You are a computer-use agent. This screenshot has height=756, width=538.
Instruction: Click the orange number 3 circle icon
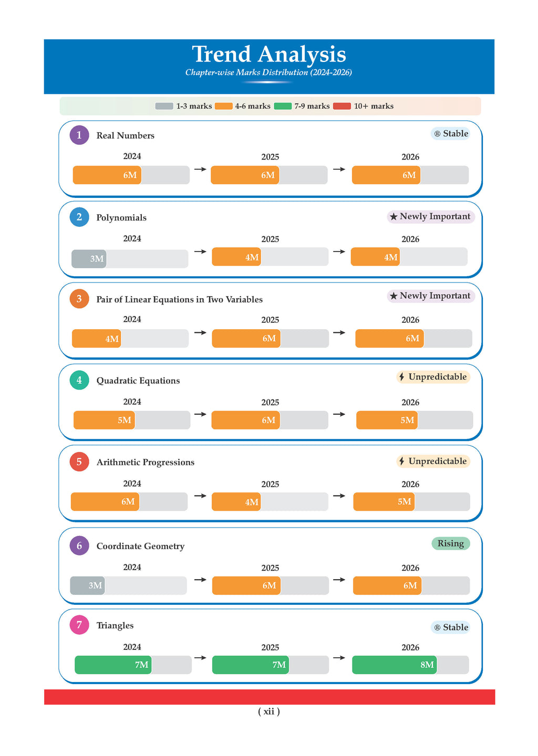79,299
